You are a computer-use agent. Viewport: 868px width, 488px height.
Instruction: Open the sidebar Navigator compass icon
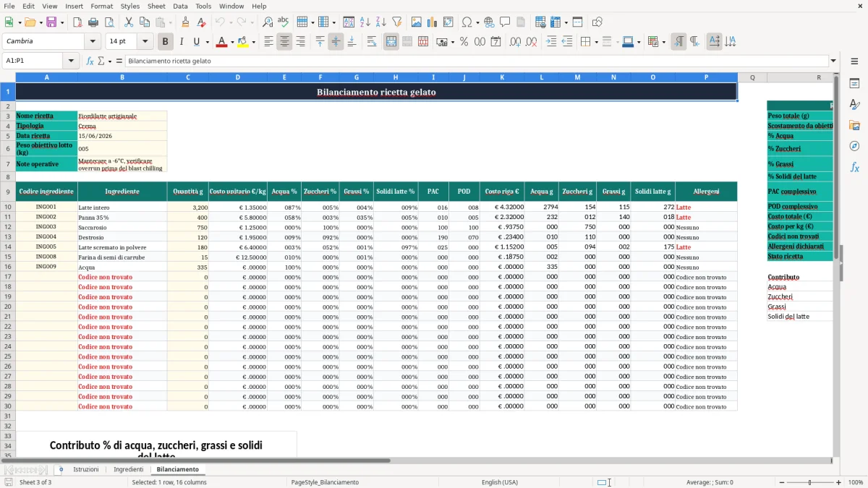point(854,146)
